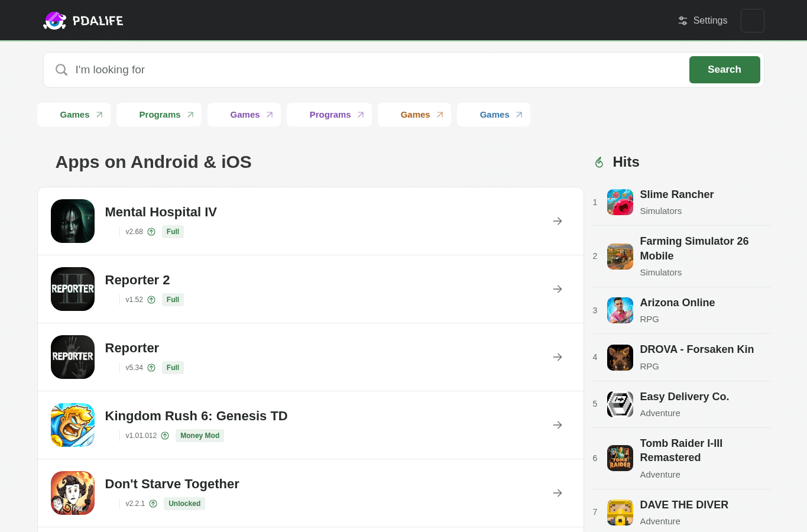Open the Don't Starve Together title link
The height and width of the screenshot is (532, 807).
(172, 484)
